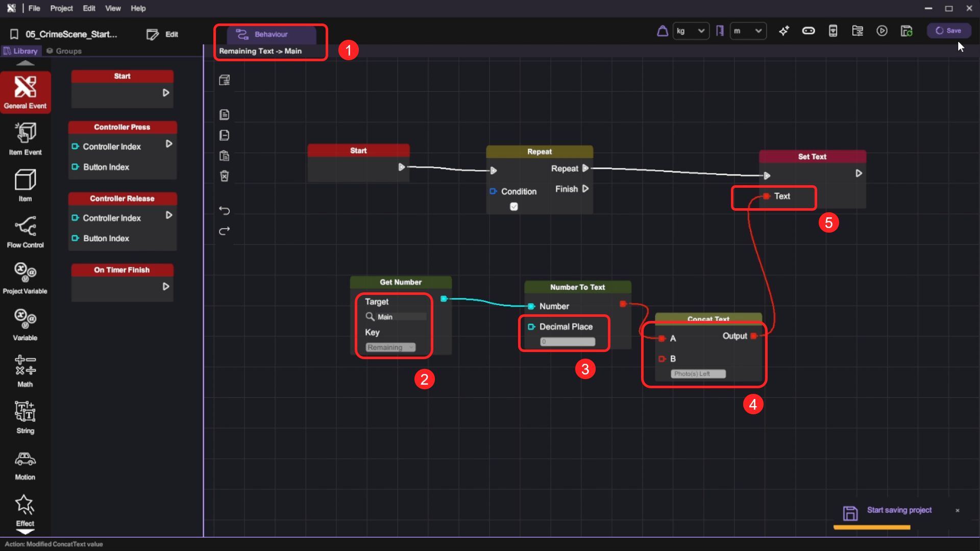
Task: Open the m length unit dropdown
Action: 747,31
